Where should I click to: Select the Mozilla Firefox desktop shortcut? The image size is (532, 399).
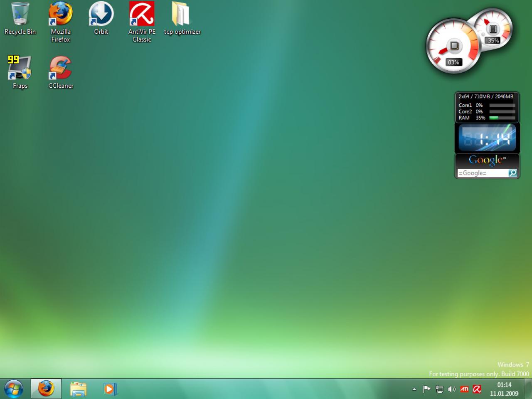click(x=61, y=22)
